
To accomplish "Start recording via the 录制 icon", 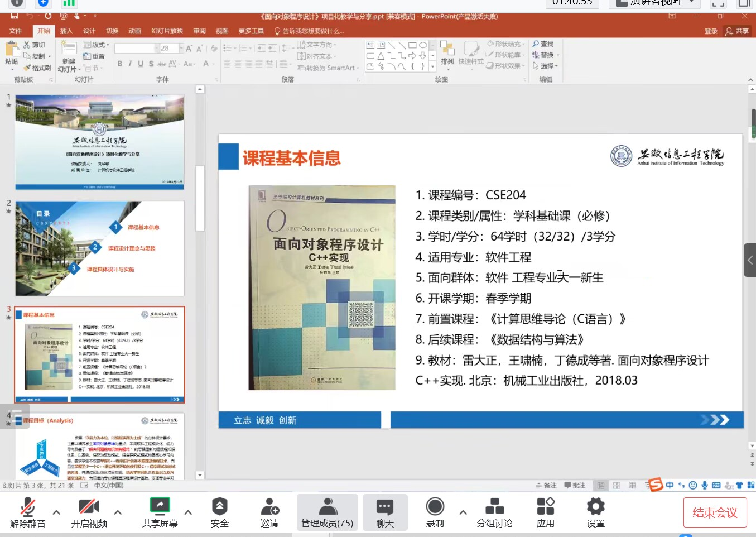I will click(434, 512).
